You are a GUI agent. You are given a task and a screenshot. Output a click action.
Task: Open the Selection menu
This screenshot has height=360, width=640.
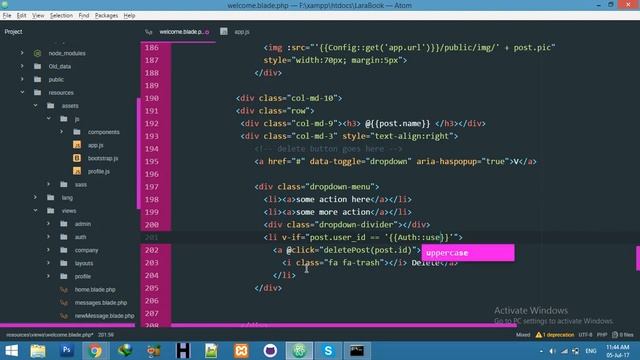(61, 16)
